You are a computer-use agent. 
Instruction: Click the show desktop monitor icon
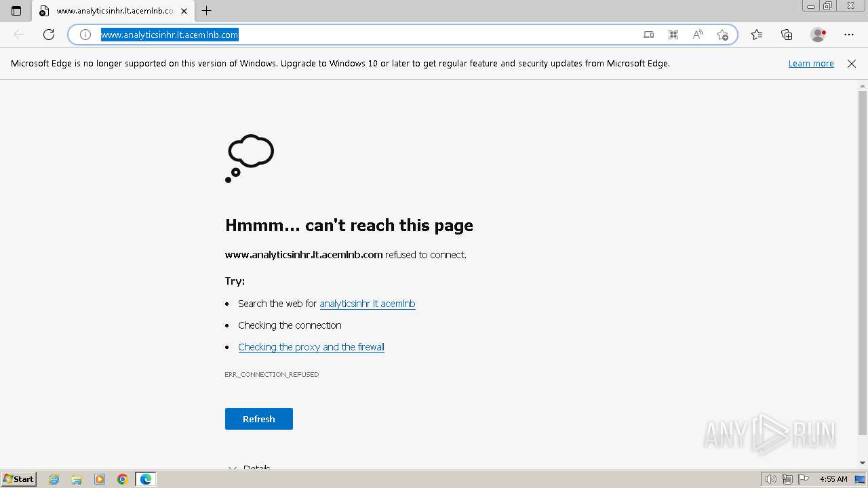pyautogui.click(x=860, y=479)
